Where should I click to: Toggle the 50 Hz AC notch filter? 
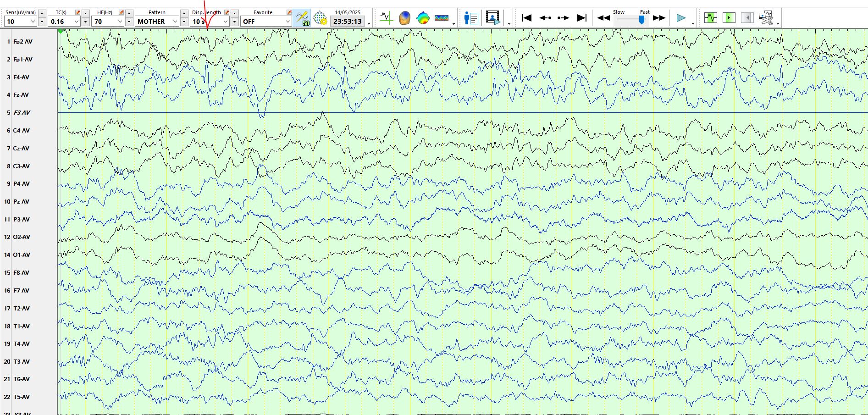(x=302, y=18)
